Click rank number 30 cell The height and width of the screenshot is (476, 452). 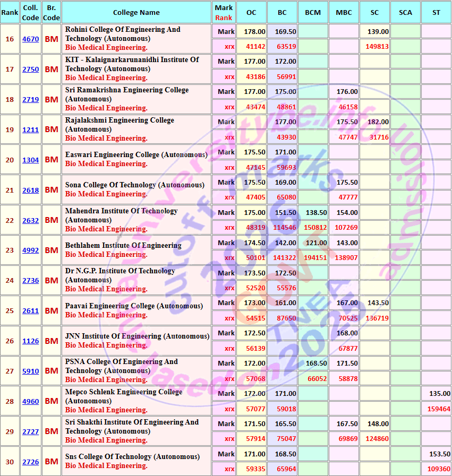10,462
